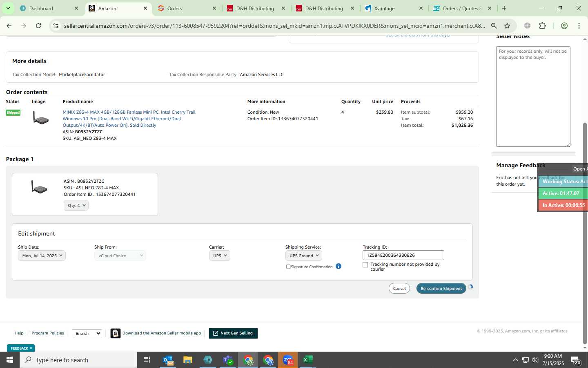588x368 pixels.
Task: Click the Re-confirm Shipment button
Action: point(441,288)
